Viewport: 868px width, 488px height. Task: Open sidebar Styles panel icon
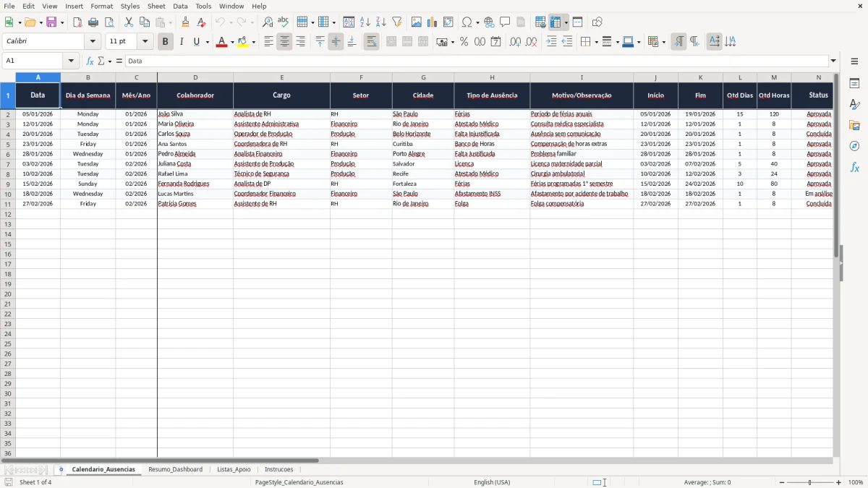[x=854, y=105]
